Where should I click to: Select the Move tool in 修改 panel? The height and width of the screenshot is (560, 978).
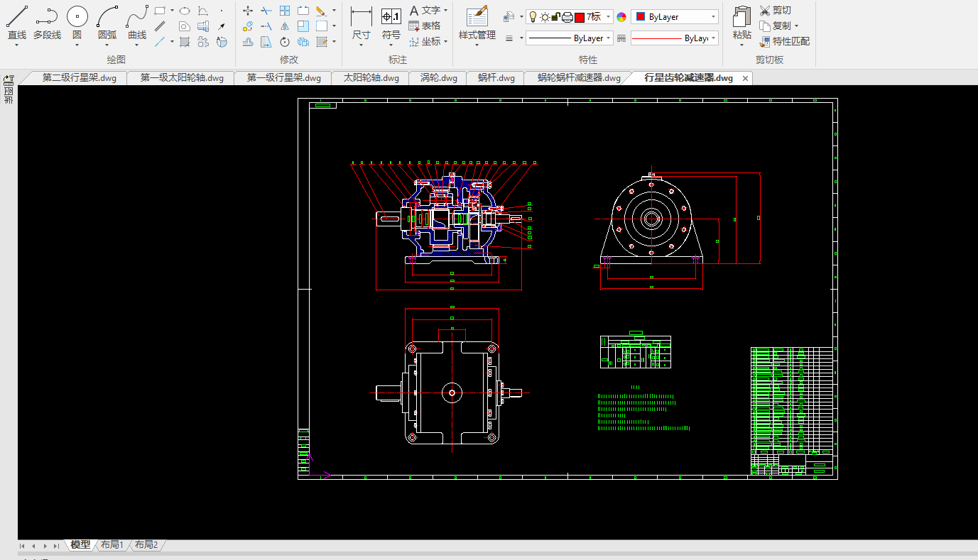click(x=248, y=11)
